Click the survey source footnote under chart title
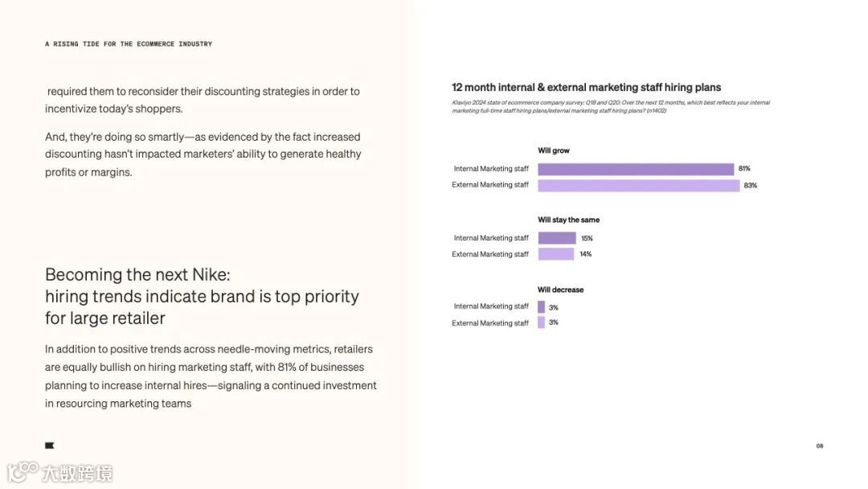 pos(611,106)
